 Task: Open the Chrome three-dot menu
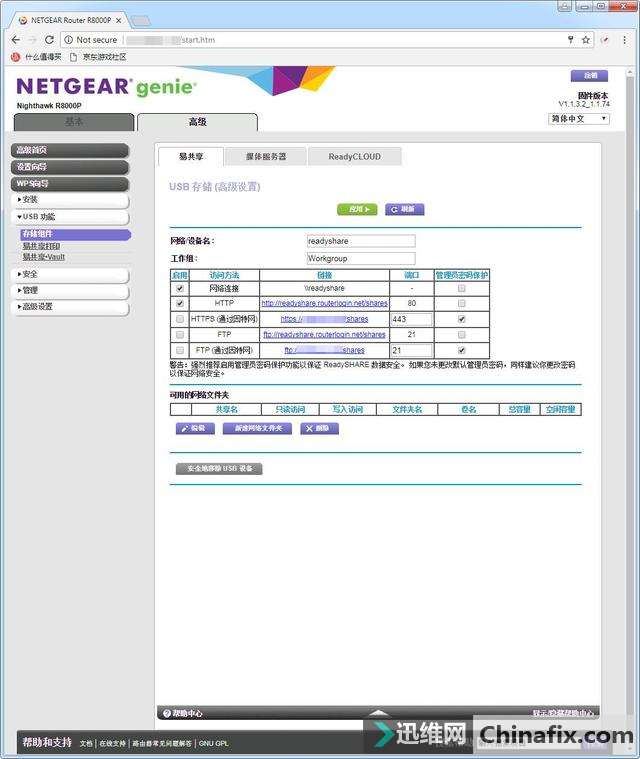pyautogui.click(x=625, y=40)
